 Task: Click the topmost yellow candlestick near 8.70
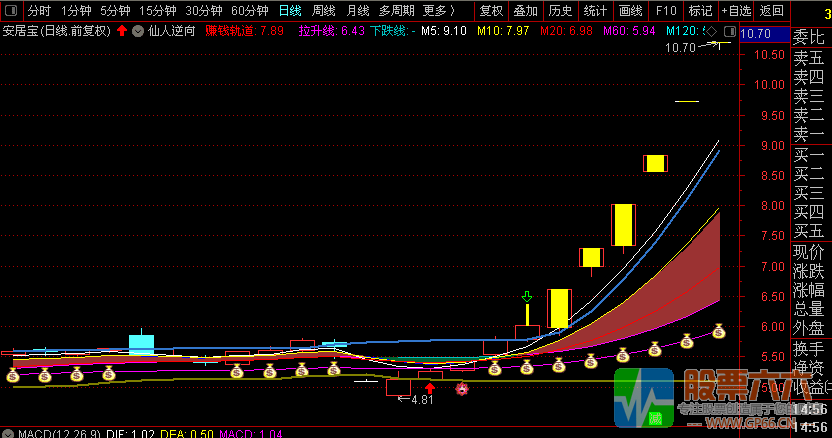[655, 164]
